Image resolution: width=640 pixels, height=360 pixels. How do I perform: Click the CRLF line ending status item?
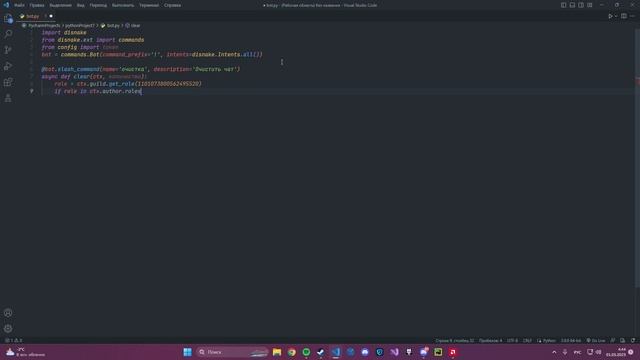coord(527,340)
